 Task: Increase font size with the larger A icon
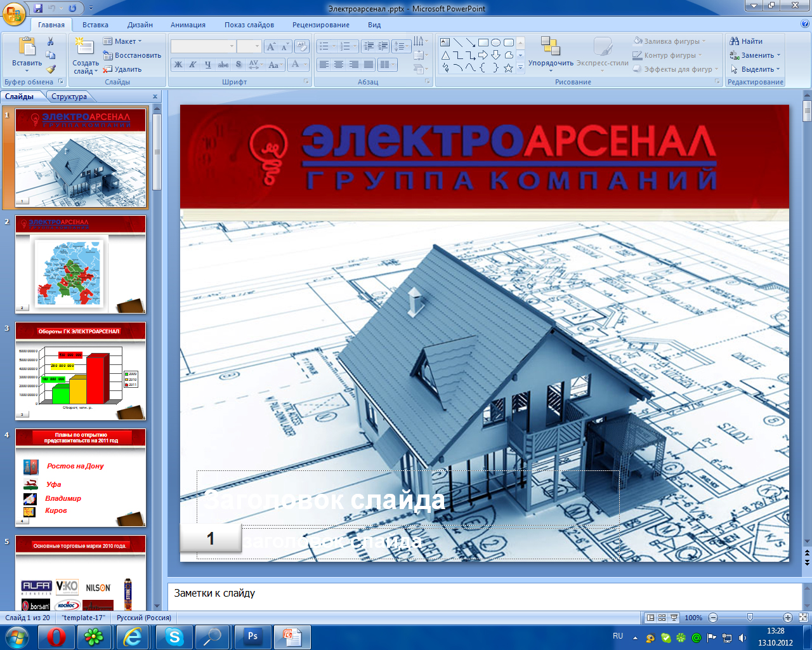[272, 46]
